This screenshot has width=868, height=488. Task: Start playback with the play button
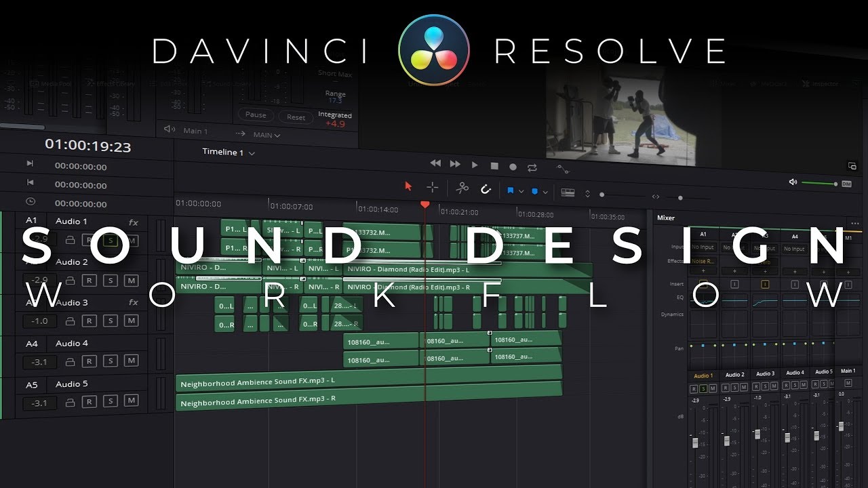475,165
